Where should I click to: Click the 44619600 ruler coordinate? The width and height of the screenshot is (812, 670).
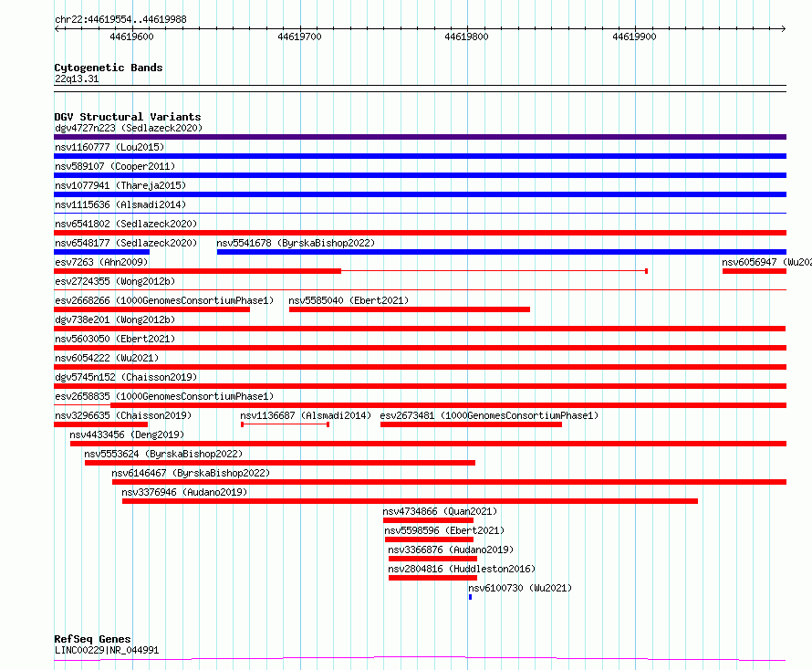(x=131, y=37)
